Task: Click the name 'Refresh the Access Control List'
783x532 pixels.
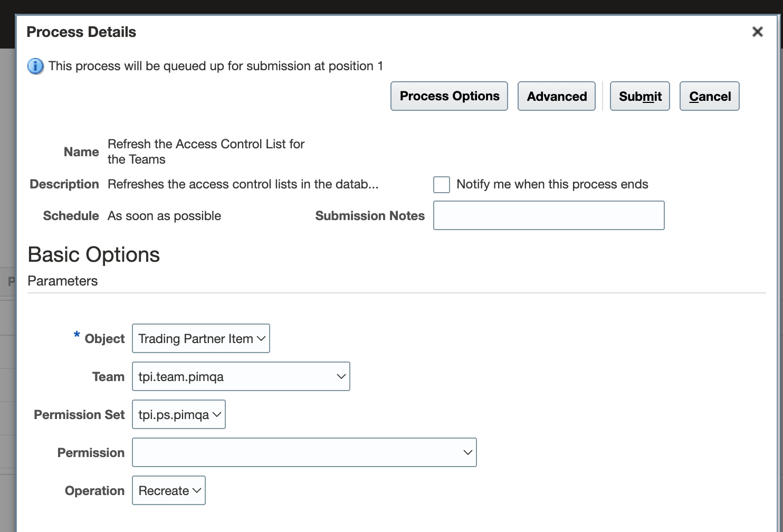Action: click(206, 151)
